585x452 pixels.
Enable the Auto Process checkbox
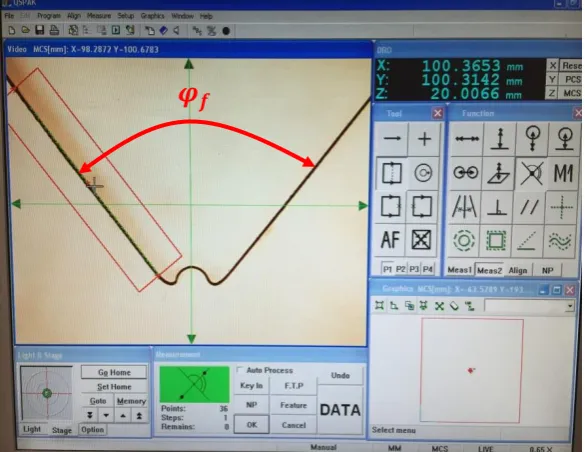(240, 370)
